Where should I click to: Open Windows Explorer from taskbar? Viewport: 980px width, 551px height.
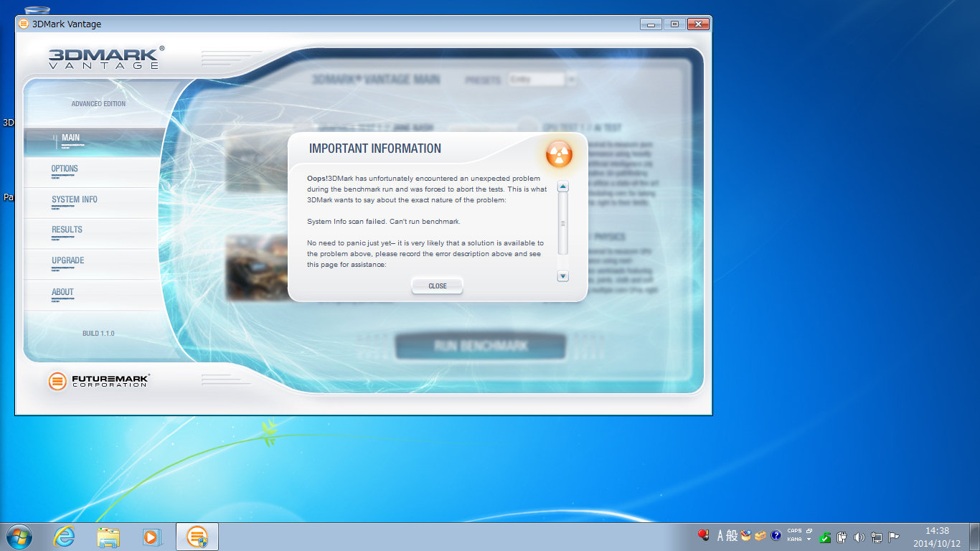108,537
